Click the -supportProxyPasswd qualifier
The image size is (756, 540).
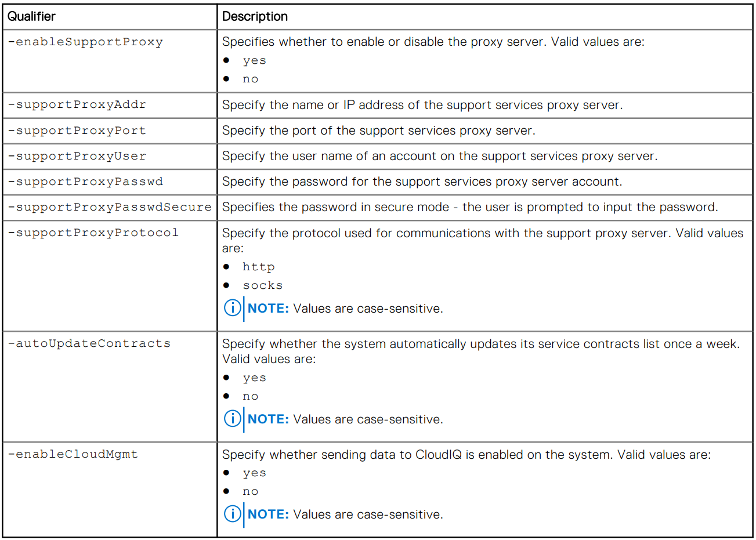[85, 182]
